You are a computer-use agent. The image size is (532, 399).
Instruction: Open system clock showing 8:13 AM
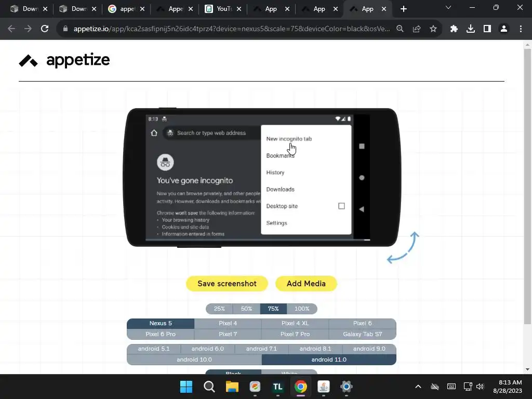(508, 387)
